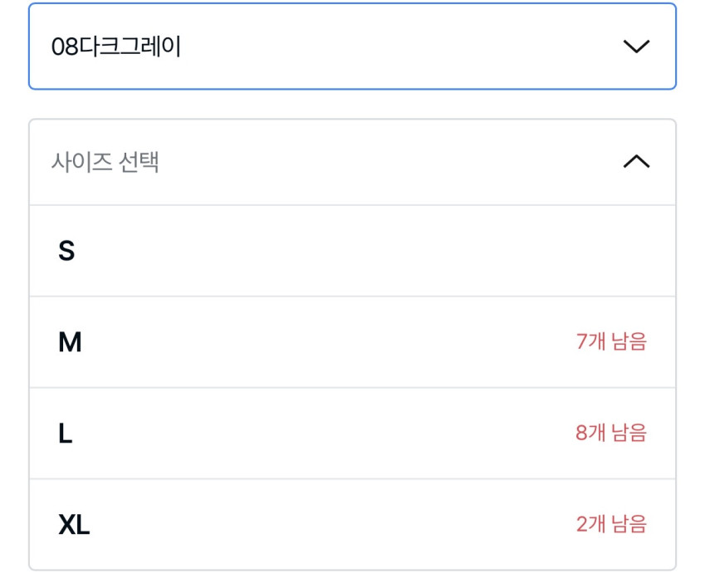Select size S option
705x588 pixels.
coord(352,251)
